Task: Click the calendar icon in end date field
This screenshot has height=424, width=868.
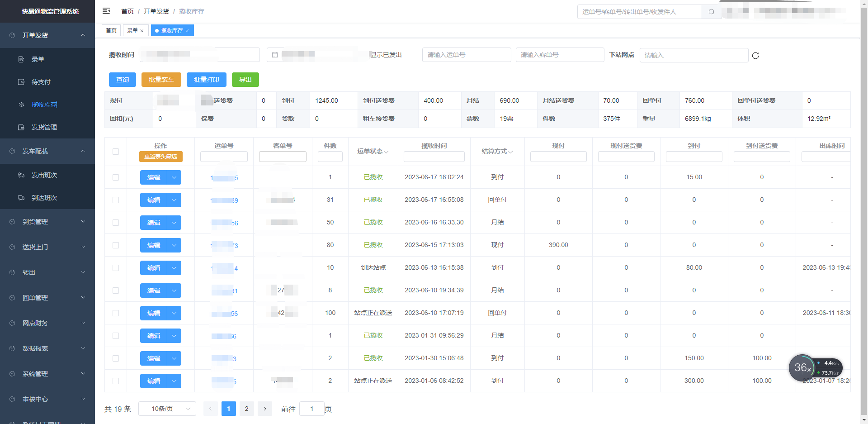Action: click(275, 55)
